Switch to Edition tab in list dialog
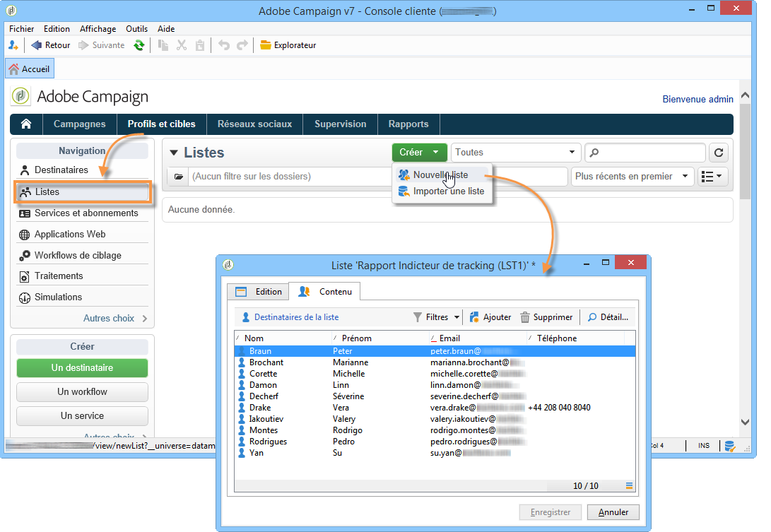Image resolution: width=771 pixels, height=532 pixels. (x=259, y=292)
